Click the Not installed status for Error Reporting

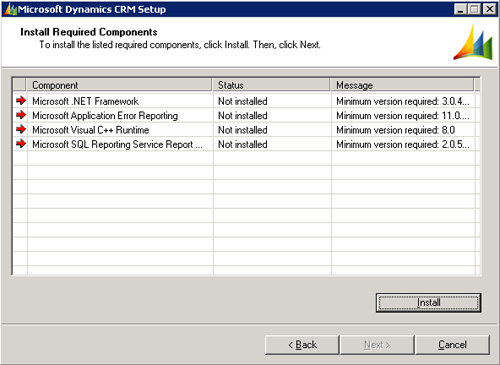pyautogui.click(x=243, y=115)
